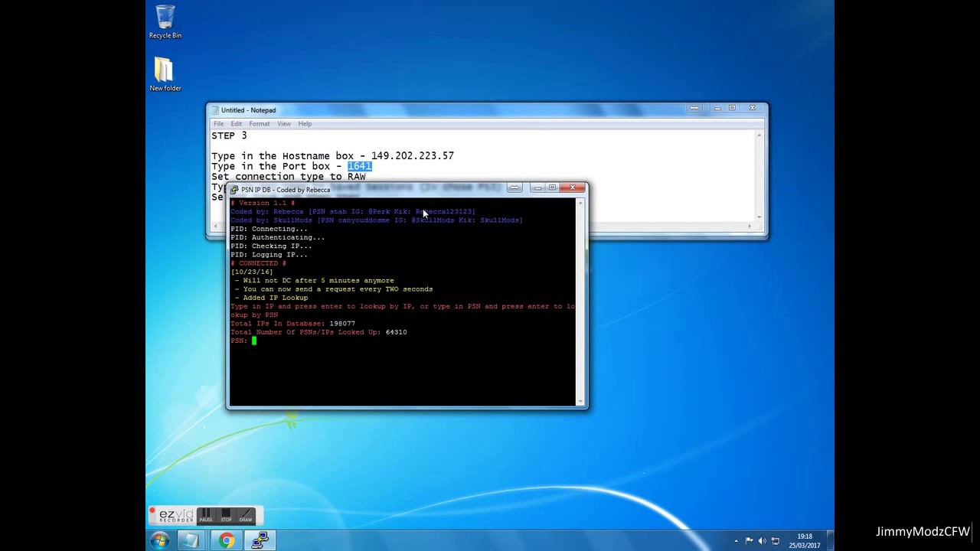Image resolution: width=980 pixels, height=551 pixels.
Task: Click '- Added IP Lookup' terminal line
Action: point(272,298)
